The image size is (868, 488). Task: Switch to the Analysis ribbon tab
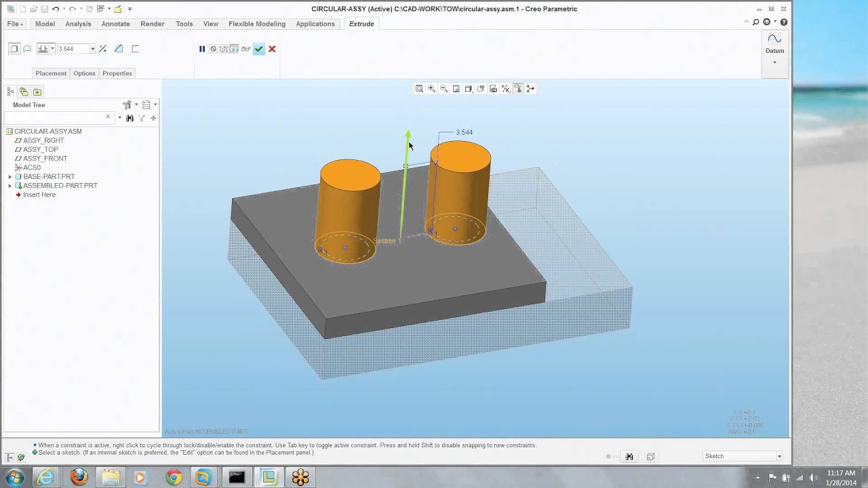pyautogui.click(x=78, y=24)
